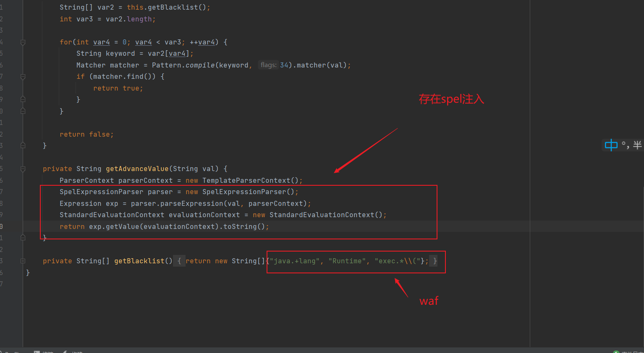The width and height of the screenshot is (644, 353).
Task: Collapse the for loop fold marker
Action: point(23,42)
